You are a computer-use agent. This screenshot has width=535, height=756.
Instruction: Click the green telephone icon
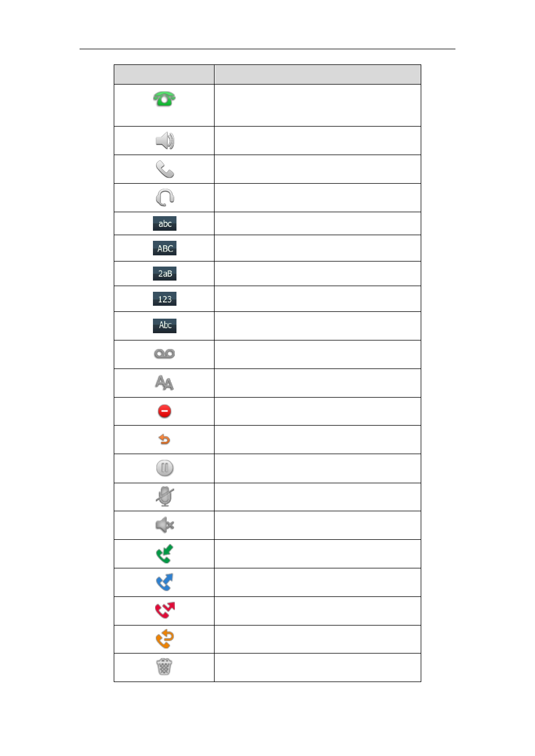(164, 99)
